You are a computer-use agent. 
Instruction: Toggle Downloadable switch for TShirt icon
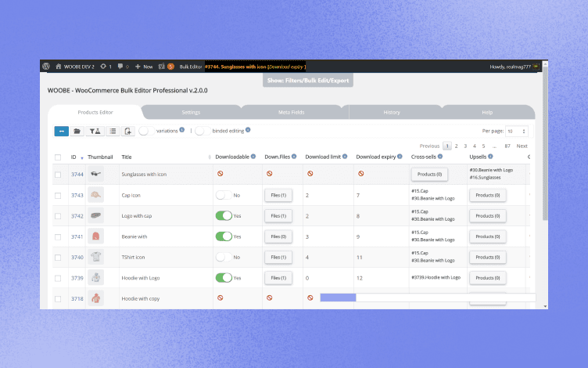[x=224, y=257]
